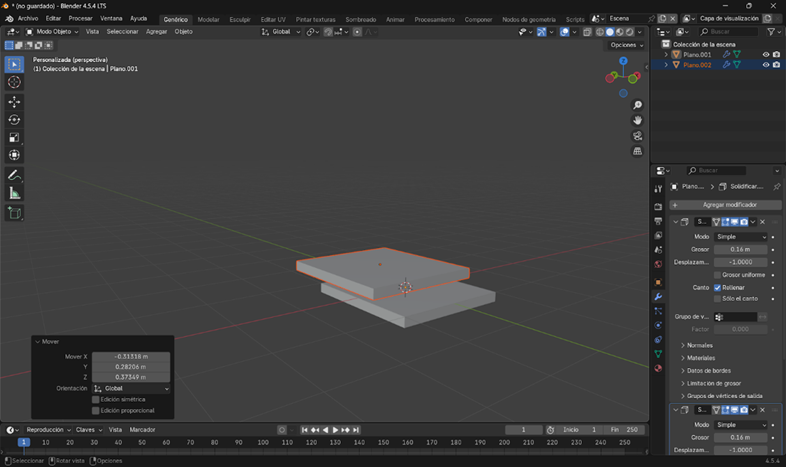Activate the Rotate tool
Screen dimensions: 786x467
pos(14,120)
